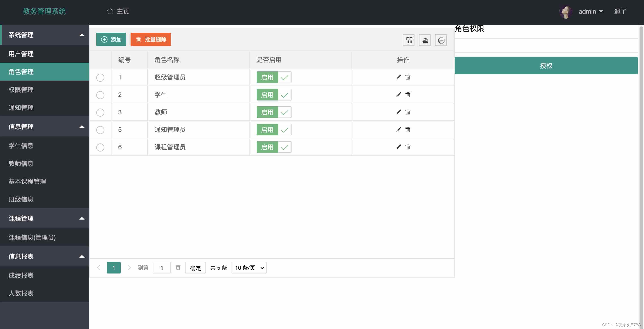This screenshot has height=329, width=644.
Task: Edit the 教师 role with pencil icon
Action: pos(399,112)
